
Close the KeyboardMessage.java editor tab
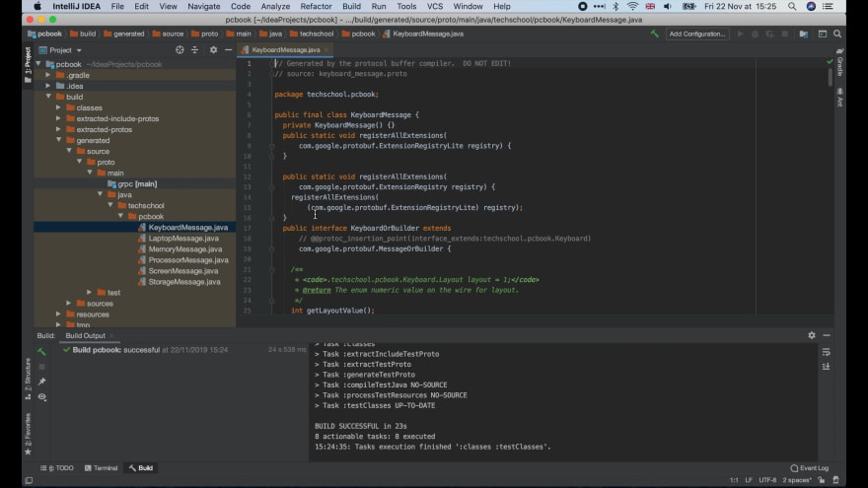(x=326, y=50)
